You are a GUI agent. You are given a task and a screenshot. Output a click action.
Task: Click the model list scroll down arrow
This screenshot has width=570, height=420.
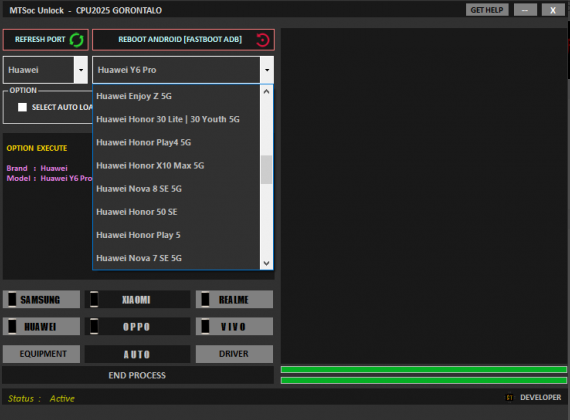tap(266, 263)
